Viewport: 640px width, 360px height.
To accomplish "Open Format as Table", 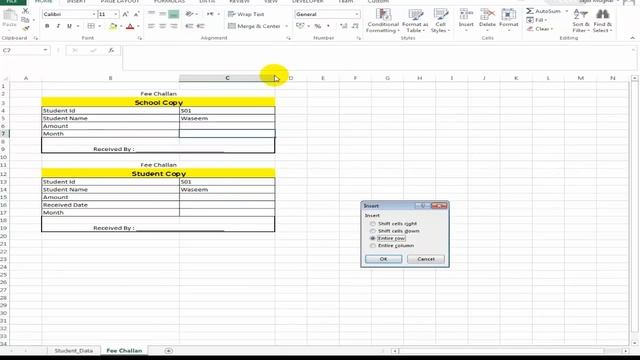I will (x=415, y=21).
